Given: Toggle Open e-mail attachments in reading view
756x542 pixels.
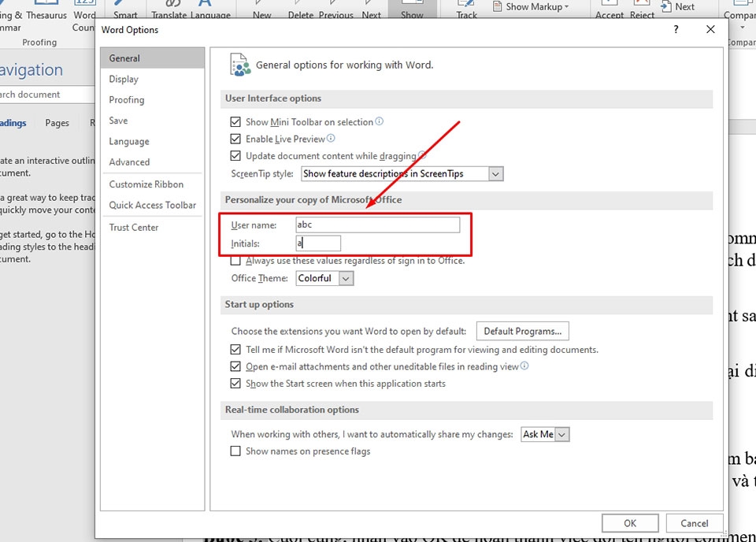Looking at the screenshot, I should (235, 366).
